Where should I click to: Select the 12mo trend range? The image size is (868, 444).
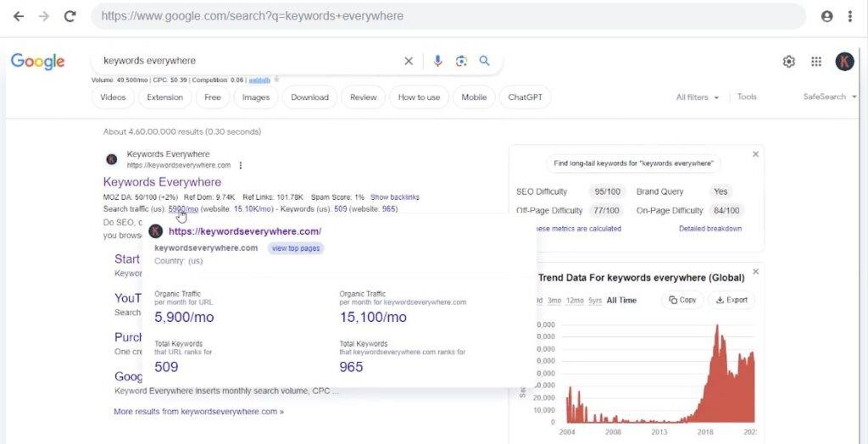click(x=575, y=300)
